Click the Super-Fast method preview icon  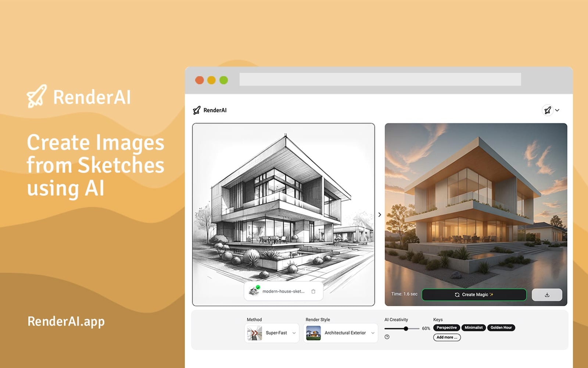tap(255, 333)
